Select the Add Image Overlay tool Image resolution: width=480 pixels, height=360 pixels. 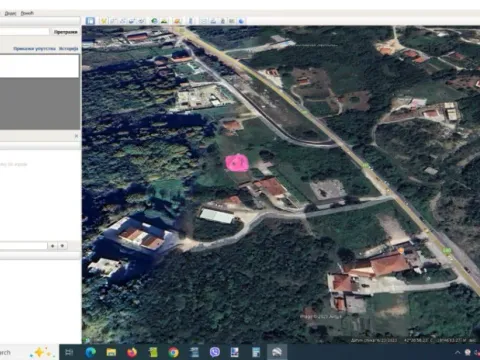click(132, 21)
